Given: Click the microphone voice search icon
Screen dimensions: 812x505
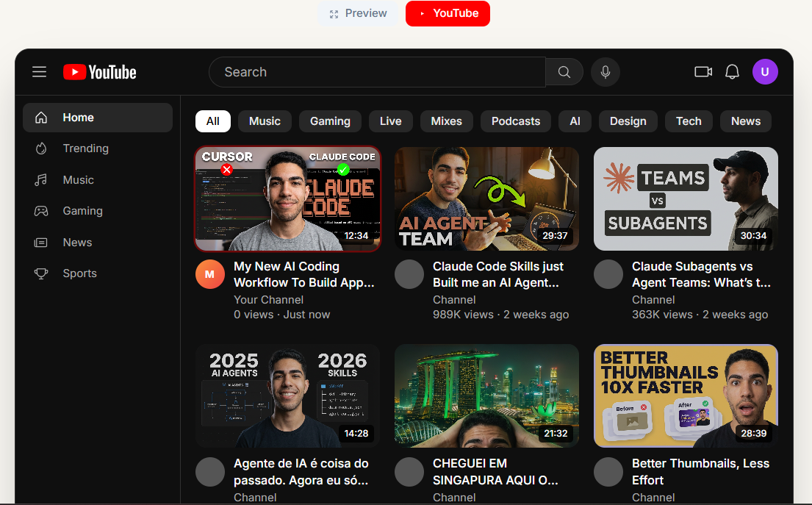Looking at the screenshot, I should (605, 71).
